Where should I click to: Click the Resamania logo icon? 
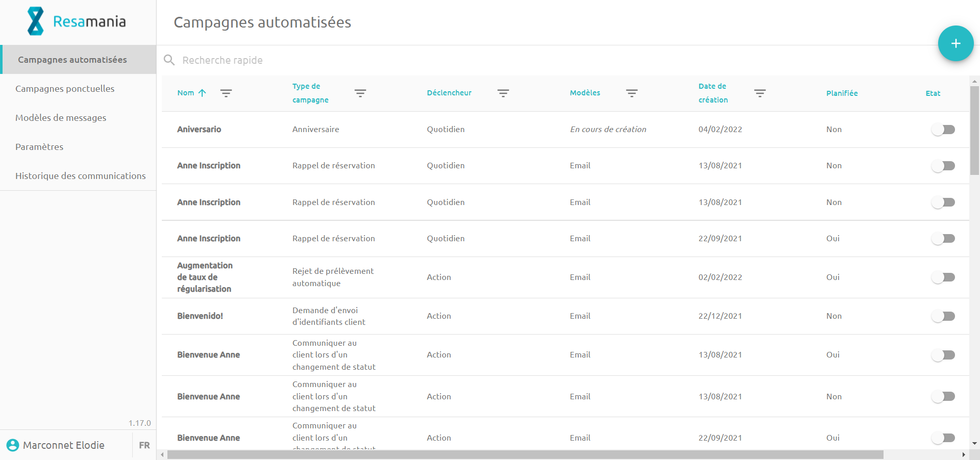(35, 21)
